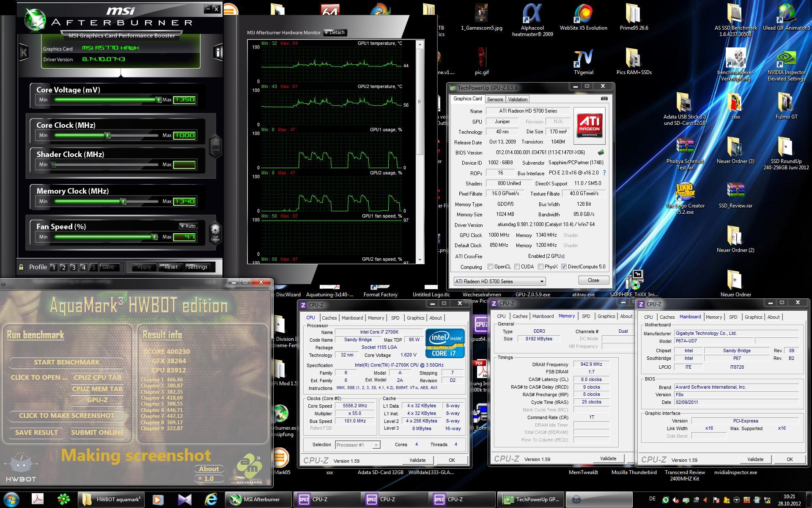Click Memory Clock value field 1340

[x=184, y=202]
